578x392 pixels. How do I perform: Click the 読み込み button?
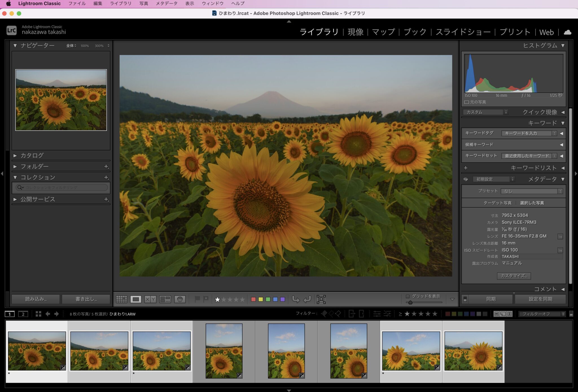(x=36, y=299)
